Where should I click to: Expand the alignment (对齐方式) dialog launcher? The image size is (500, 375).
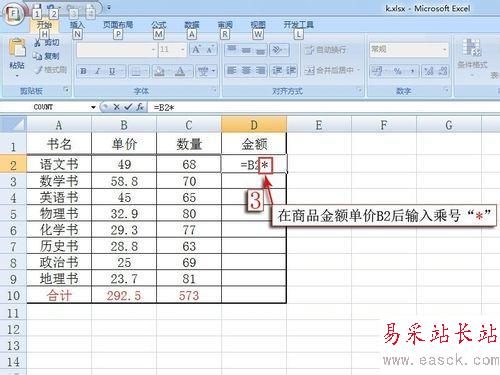359,90
